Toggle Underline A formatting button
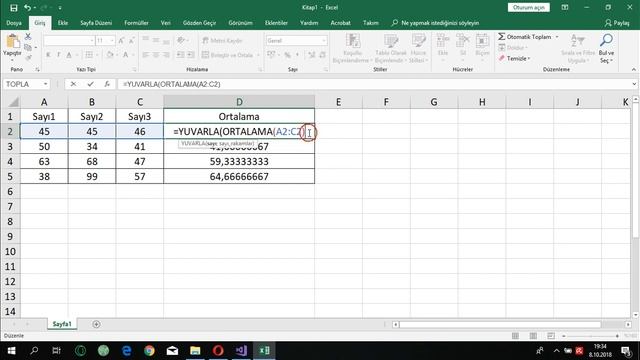This screenshot has height=360, width=640. [x=69, y=55]
